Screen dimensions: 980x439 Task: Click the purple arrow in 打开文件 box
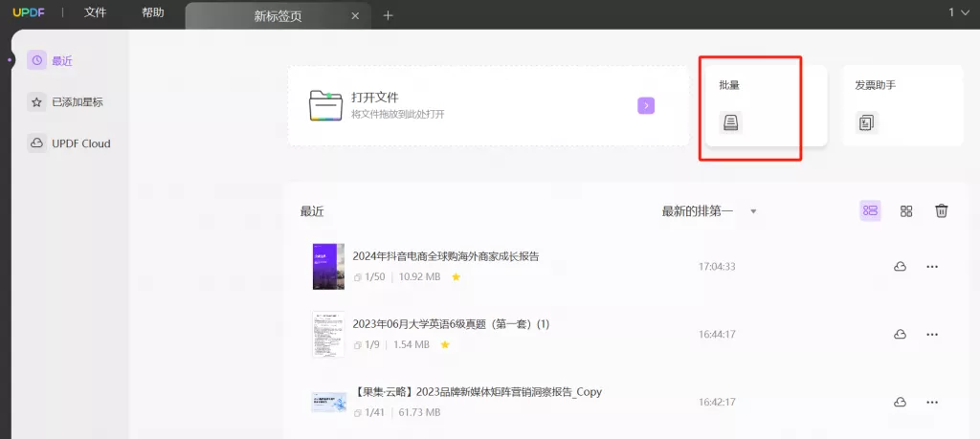646,105
